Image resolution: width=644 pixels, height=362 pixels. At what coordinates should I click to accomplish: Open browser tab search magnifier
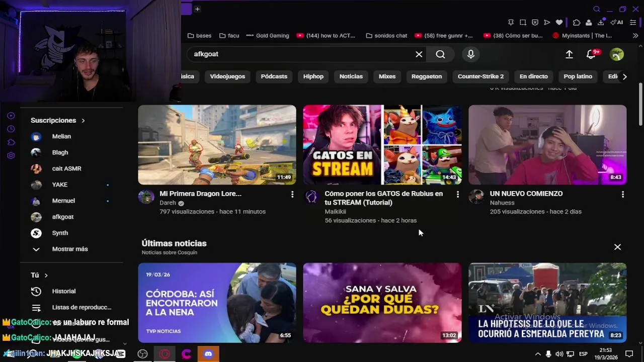[597, 9]
